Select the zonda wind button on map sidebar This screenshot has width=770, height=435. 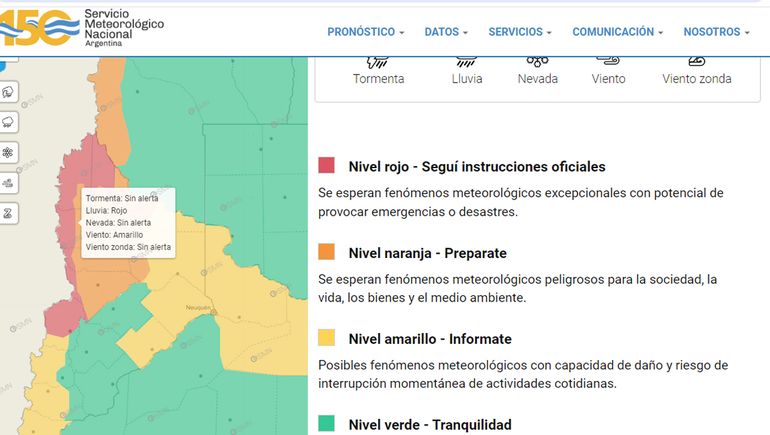pos(8,213)
